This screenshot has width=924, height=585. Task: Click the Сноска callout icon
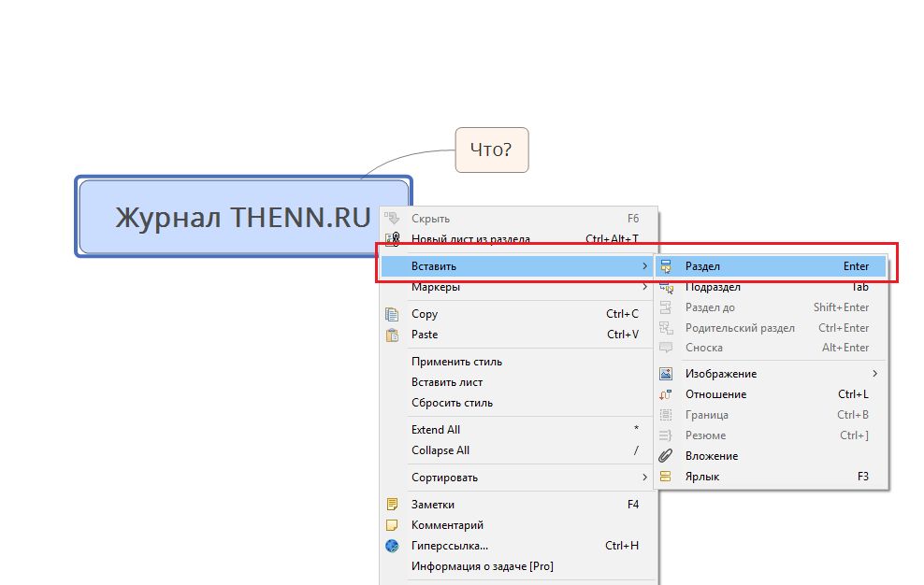click(666, 348)
